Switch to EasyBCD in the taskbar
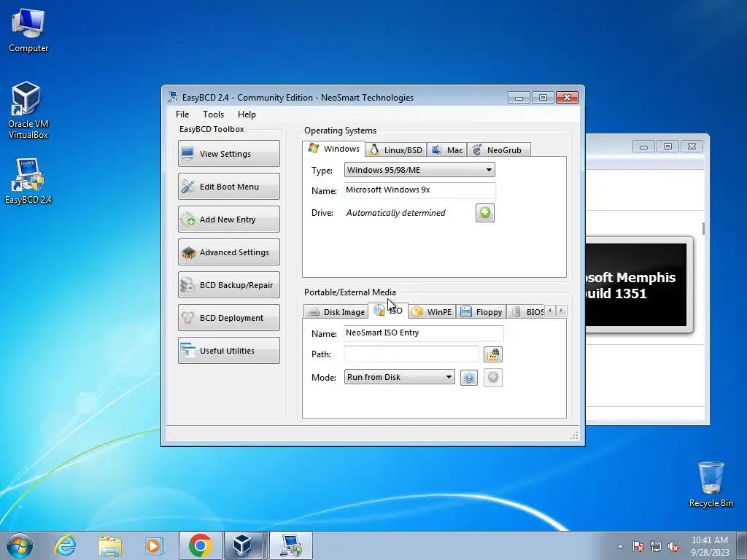The image size is (747, 560). [291, 545]
